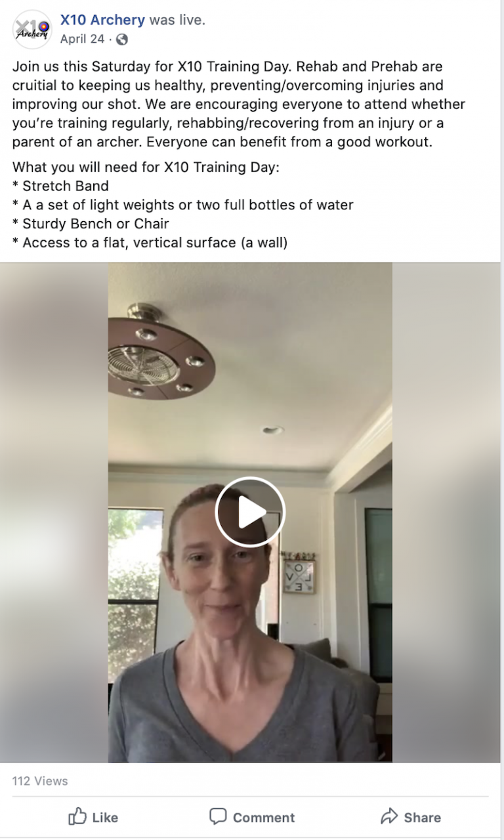Open the X10 Archery profile picture
Screen dimensions: 504x840
point(32,30)
